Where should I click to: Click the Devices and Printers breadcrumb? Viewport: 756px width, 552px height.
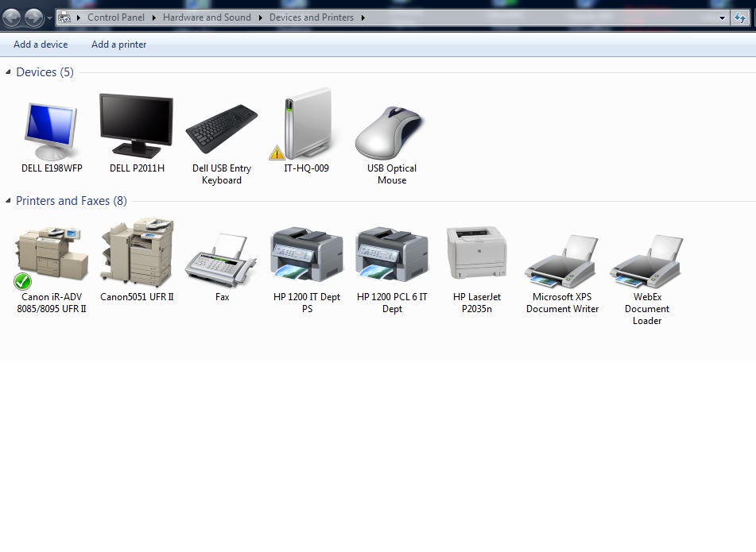click(312, 17)
